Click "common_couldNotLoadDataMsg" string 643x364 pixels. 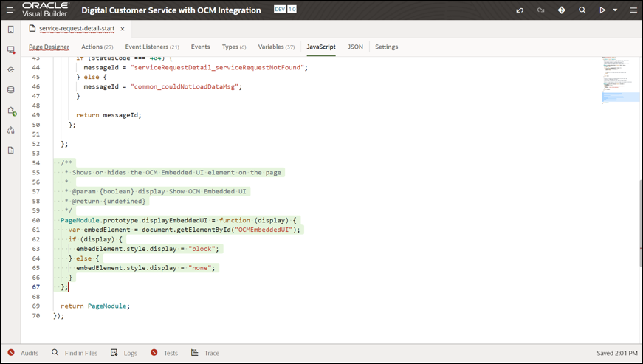[185, 86]
